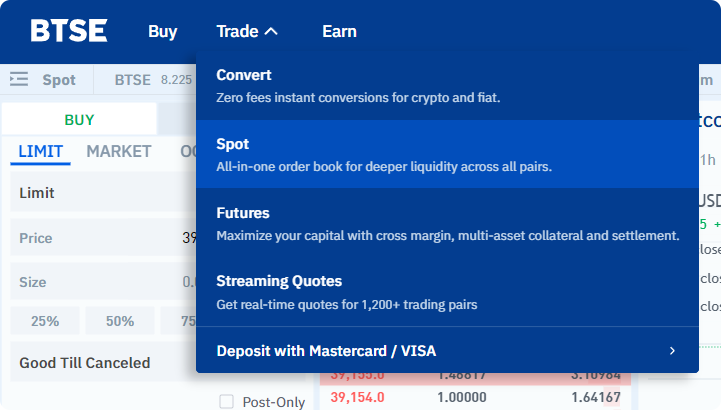Click the 1.00000 size in order book
This screenshot has height=410, width=721.
(x=462, y=397)
